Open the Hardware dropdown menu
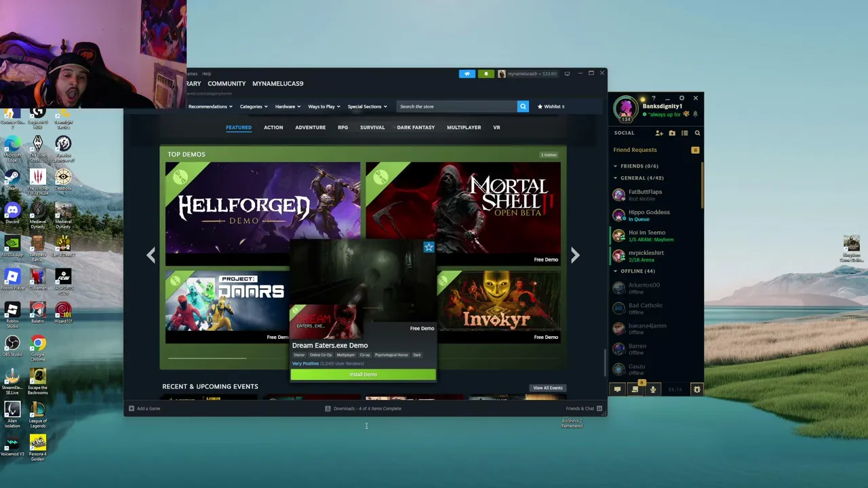Image resolution: width=868 pixels, height=488 pixels. click(x=288, y=106)
